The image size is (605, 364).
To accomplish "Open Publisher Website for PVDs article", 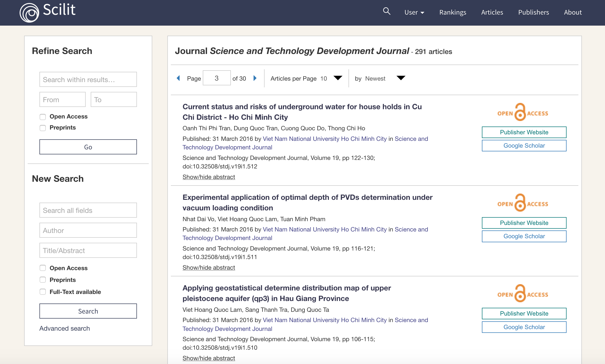I will coord(524,223).
